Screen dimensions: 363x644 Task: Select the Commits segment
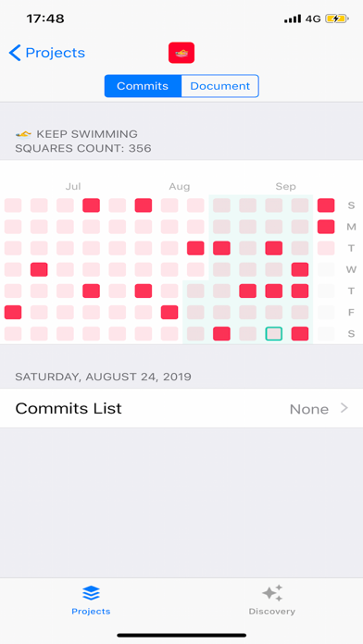(143, 86)
